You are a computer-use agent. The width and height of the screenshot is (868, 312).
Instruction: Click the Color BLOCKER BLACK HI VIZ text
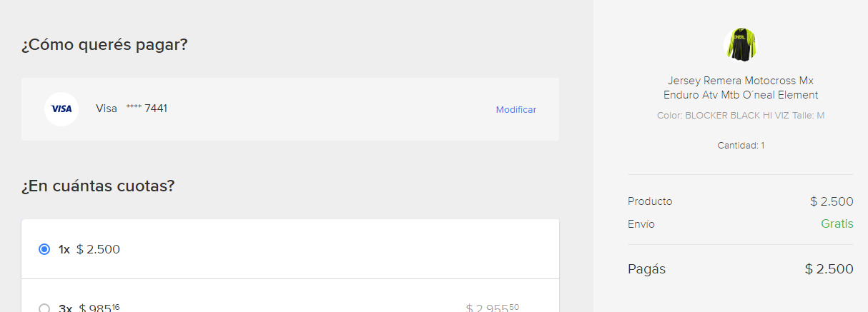click(x=724, y=115)
